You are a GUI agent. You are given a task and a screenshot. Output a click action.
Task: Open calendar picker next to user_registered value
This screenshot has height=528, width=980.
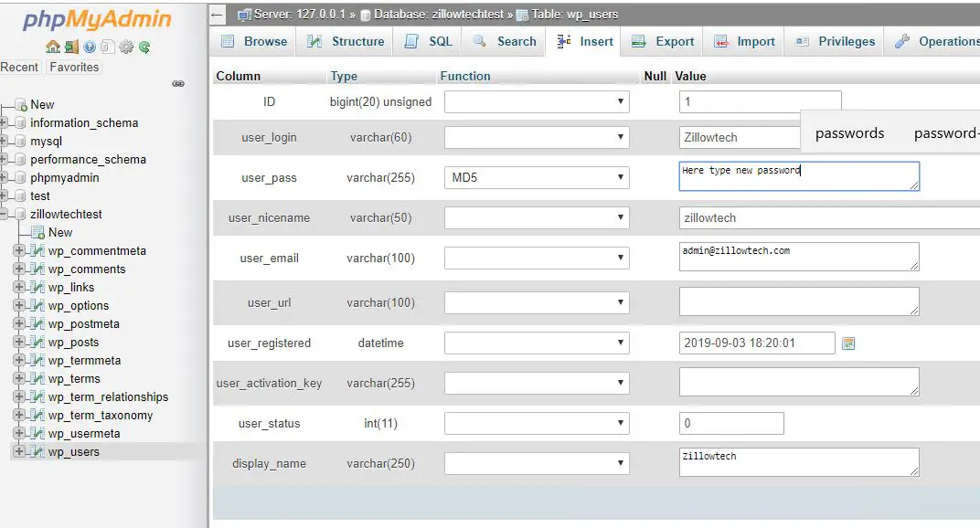(848, 343)
